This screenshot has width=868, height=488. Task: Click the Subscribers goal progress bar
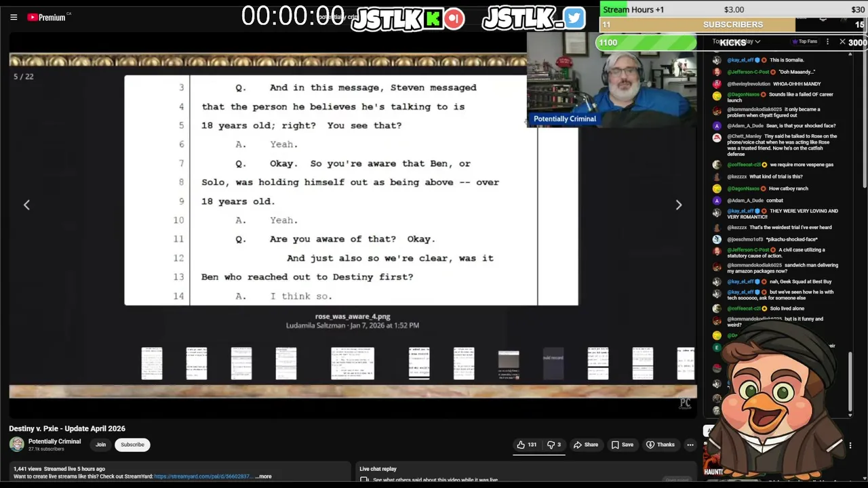click(x=733, y=24)
